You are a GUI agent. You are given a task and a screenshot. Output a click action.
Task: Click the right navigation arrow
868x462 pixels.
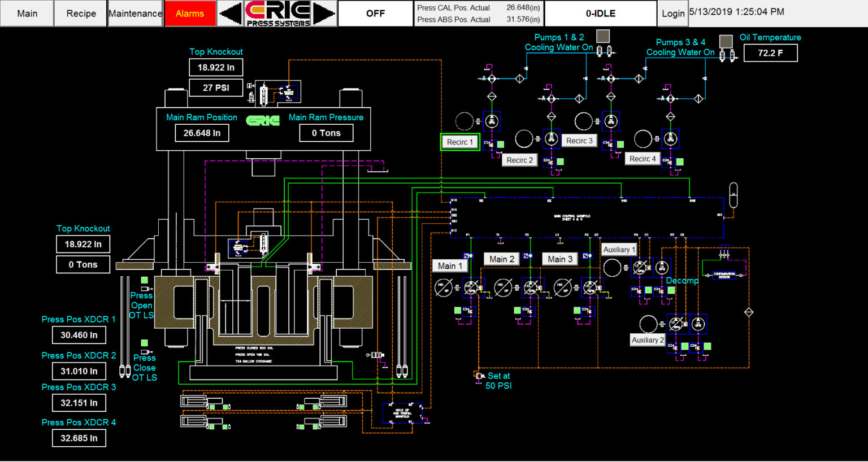324,13
